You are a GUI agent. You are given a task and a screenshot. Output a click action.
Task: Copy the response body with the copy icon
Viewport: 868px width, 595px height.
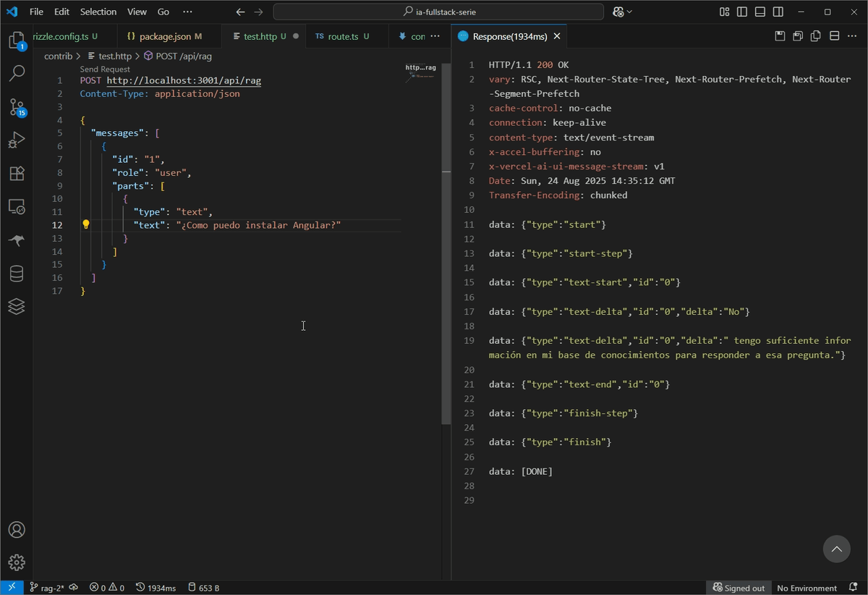[x=816, y=36]
